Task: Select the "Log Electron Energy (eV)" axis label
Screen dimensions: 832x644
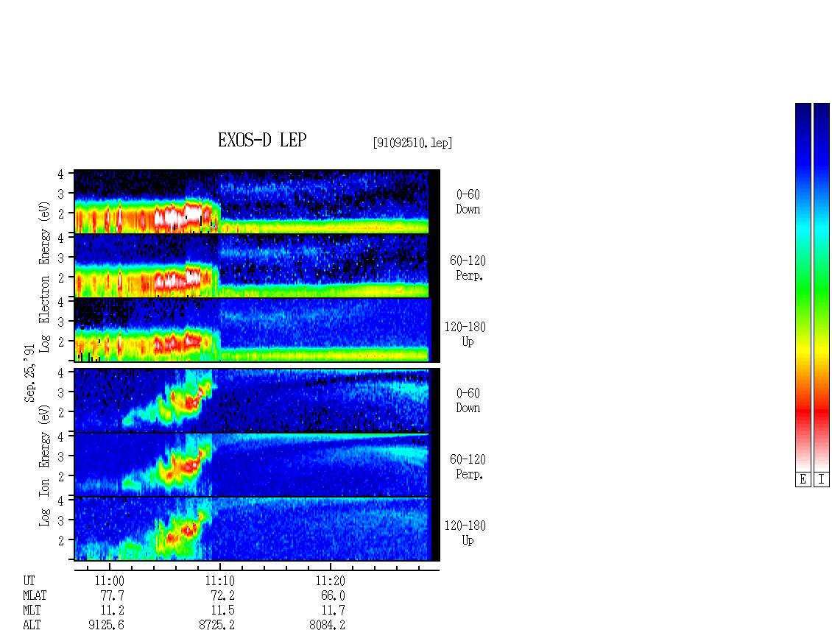Action: coord(44,277)
